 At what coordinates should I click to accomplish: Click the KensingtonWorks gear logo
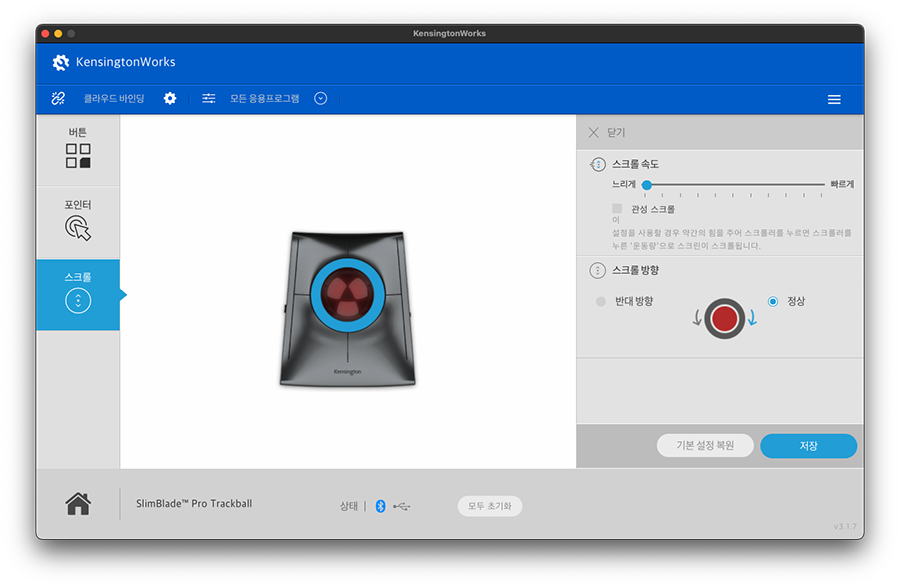tap(60, 62)
